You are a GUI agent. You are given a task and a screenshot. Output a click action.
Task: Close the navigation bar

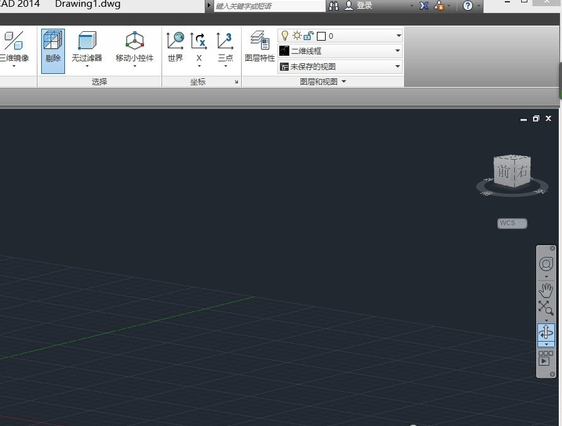coord(552,248)
